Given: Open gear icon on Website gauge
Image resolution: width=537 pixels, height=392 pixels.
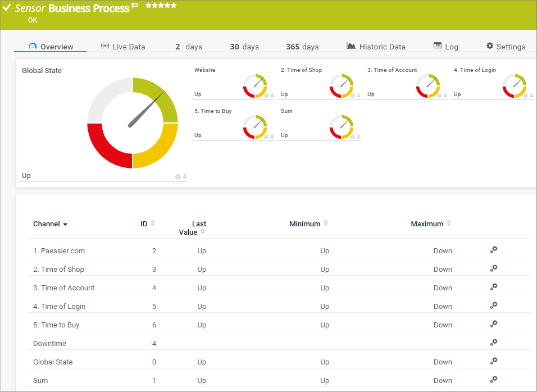Looking at the screenshot, I should coord(266,96).
